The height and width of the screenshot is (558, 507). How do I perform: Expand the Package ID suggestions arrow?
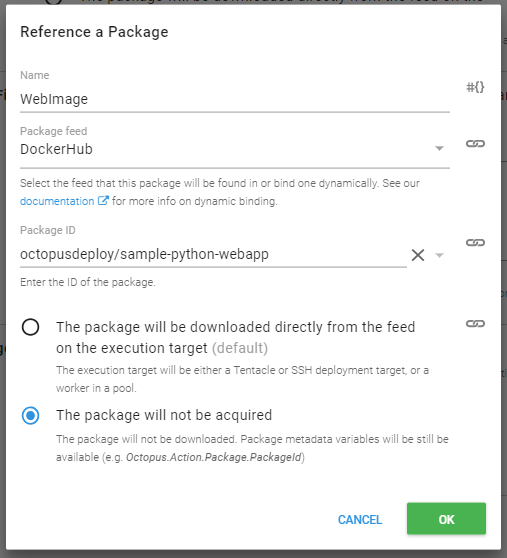439,255
